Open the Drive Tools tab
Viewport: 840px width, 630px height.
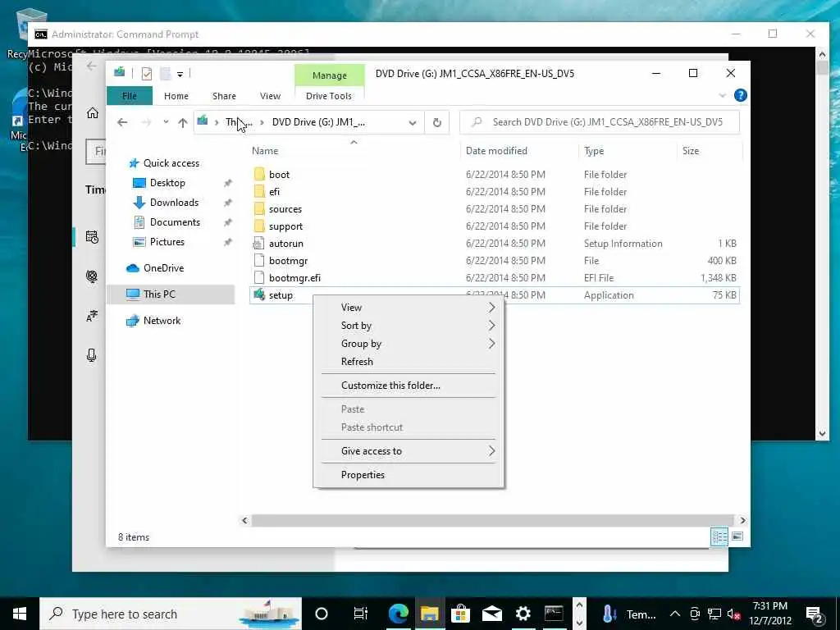329,96
